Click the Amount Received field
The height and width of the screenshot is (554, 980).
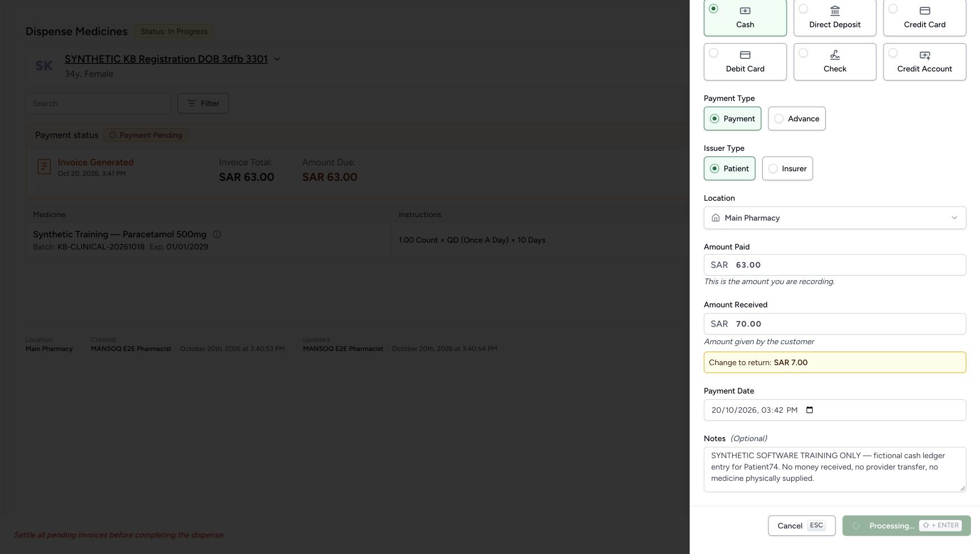[x=835, y=324]
